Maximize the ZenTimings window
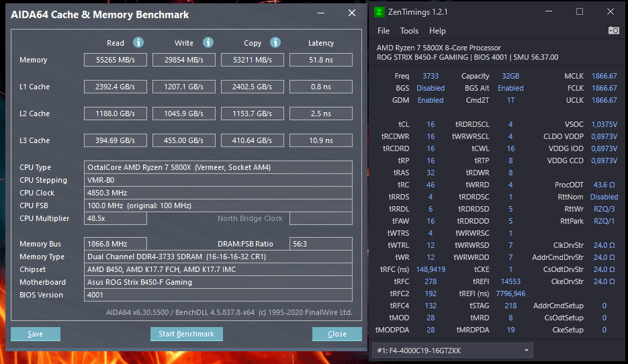This screenshot has width=628, height=364. 580,11
